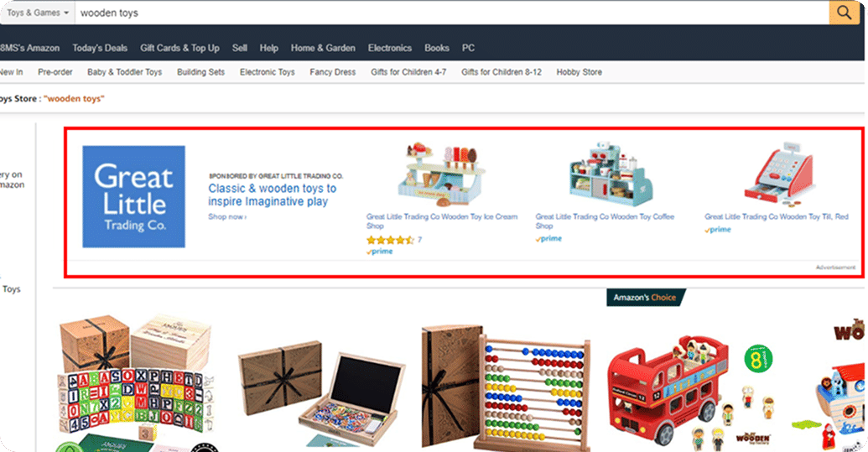Image resolution: width=868 pixels, height=452 pixels.
Task: Go to Home & Garden section
Action: (323, 48)
